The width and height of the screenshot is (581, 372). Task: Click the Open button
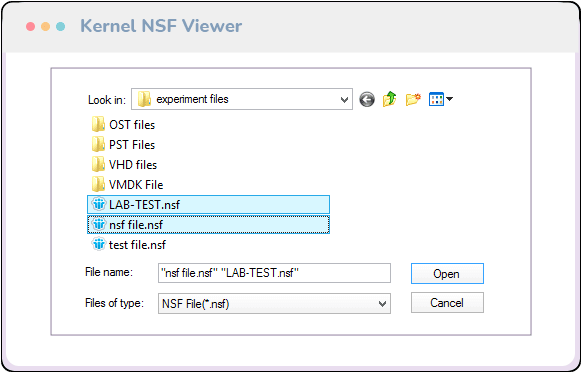pos(447,273)
